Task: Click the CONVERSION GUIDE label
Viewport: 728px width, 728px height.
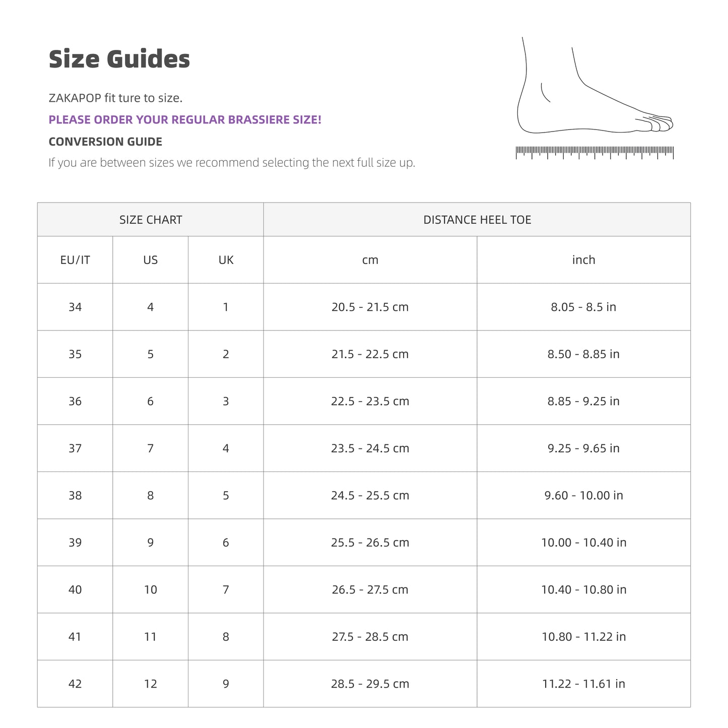Action: pyautogui.click(x=105, y=142)
